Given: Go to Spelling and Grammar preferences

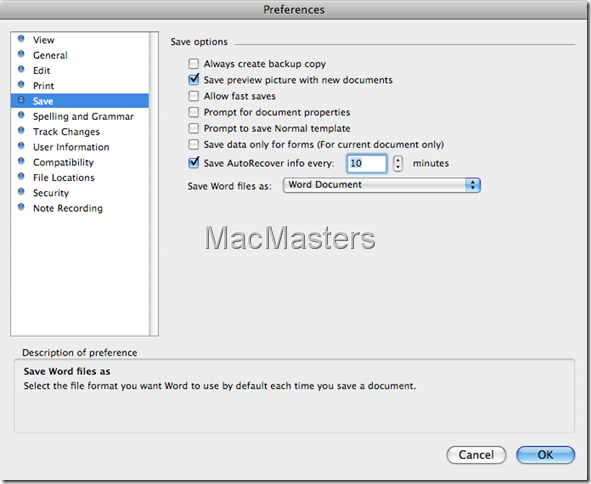Looking at the screenshot, I should pos(83,116).
